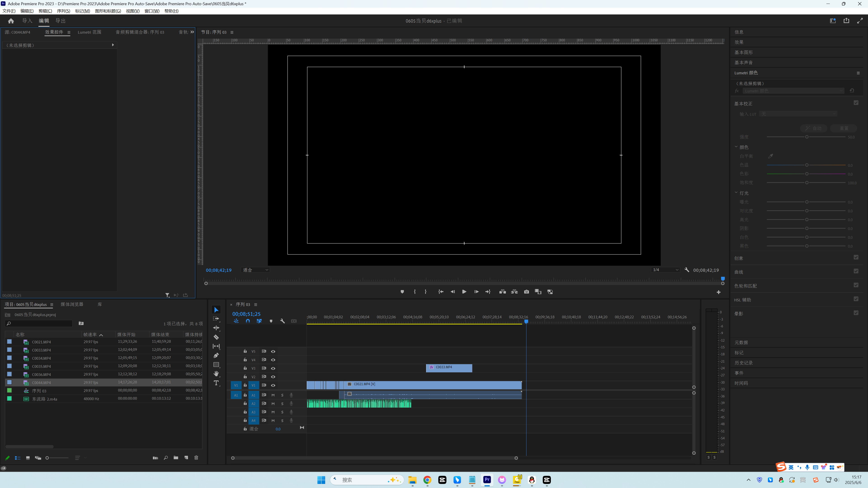Screen dimensions: 868x488
Task: Adjust the 曝光 slider handle
Action: click(x=807, y=202)
